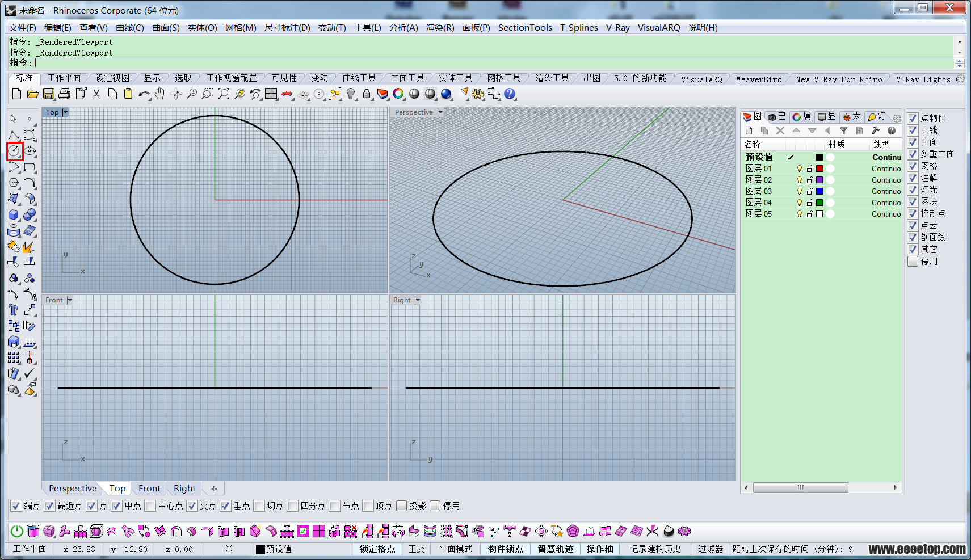Image resolution: width=971 pixels, height=560 pixels.
Task: Click the blue Render sphere icon
Action: point(446,94)
